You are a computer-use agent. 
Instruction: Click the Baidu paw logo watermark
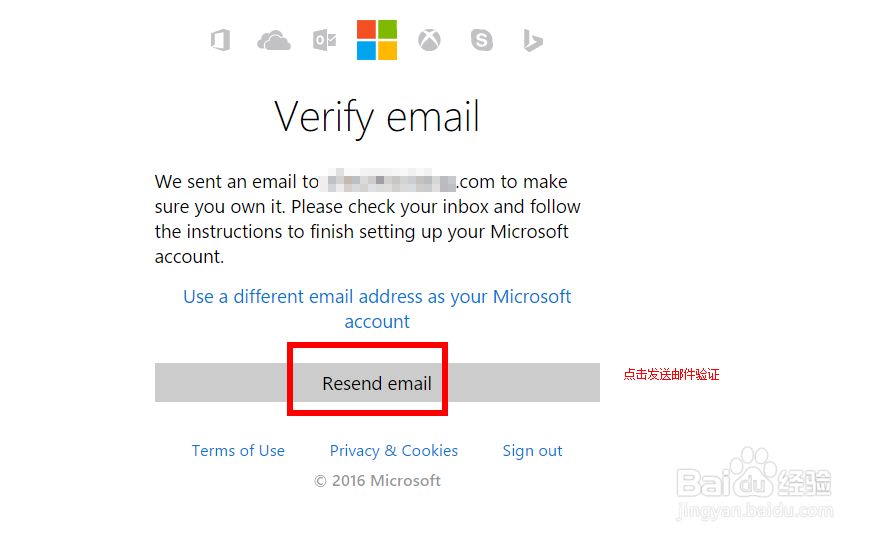click(748, 469)
